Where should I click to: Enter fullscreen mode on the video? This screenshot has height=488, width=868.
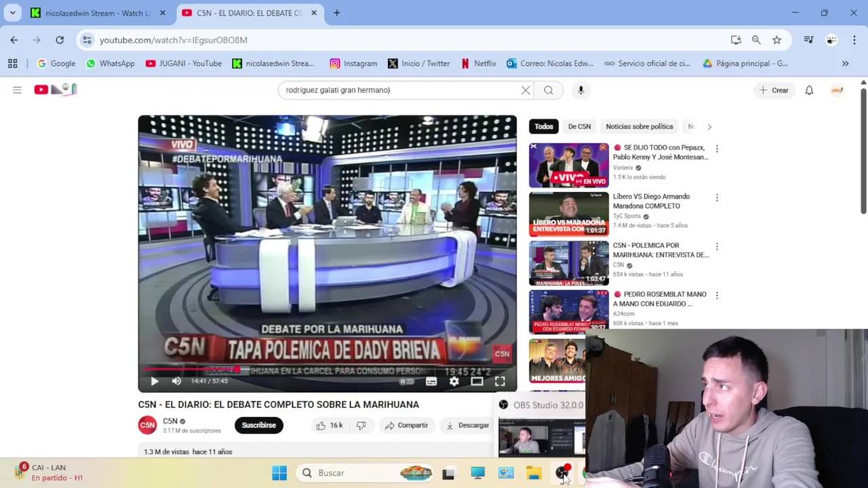coord(500,381)
